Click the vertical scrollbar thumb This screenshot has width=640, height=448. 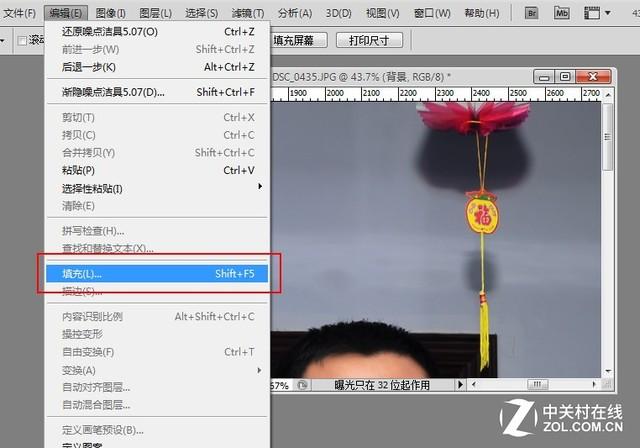pyautogui.click(x=608, y=136)
